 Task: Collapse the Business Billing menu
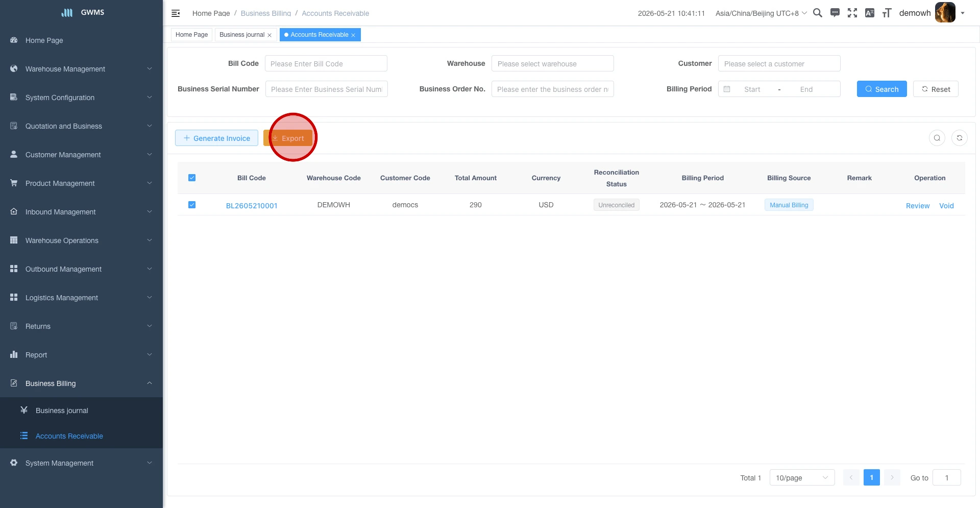click(82, 383)
